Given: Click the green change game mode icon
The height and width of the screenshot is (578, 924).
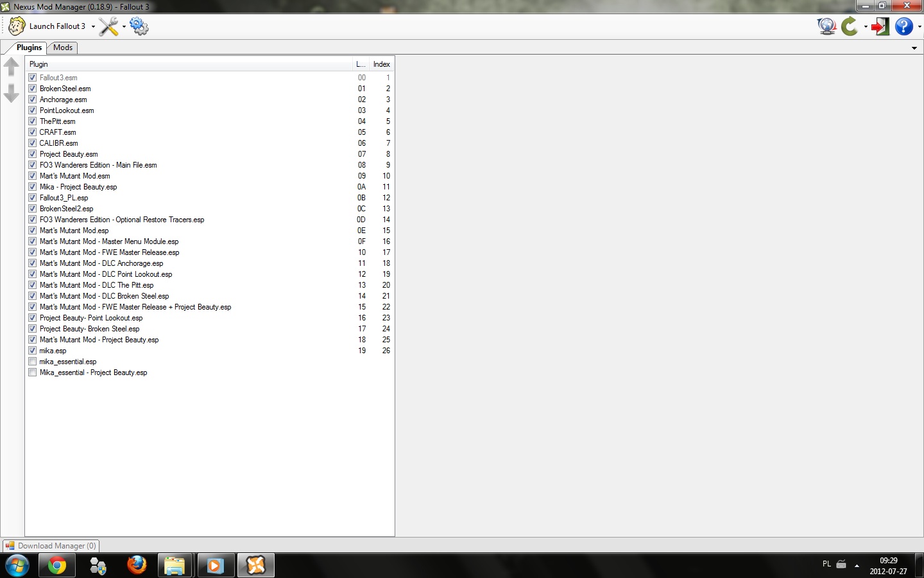Looking at the screenshot, I should coord(850,26).
